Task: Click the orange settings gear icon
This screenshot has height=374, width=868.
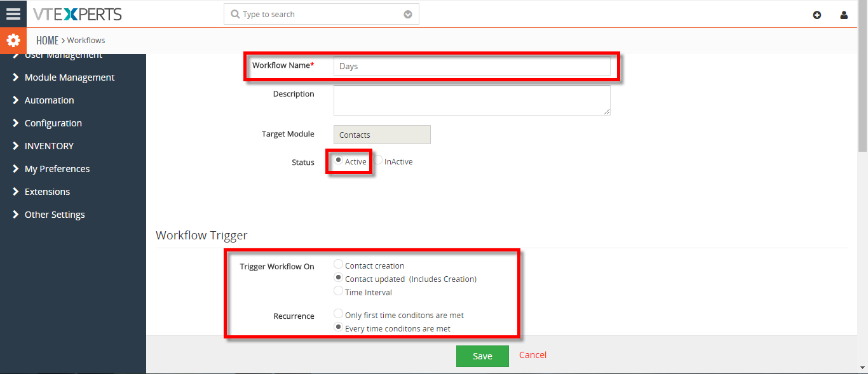Action: click(x=13, y=41)
